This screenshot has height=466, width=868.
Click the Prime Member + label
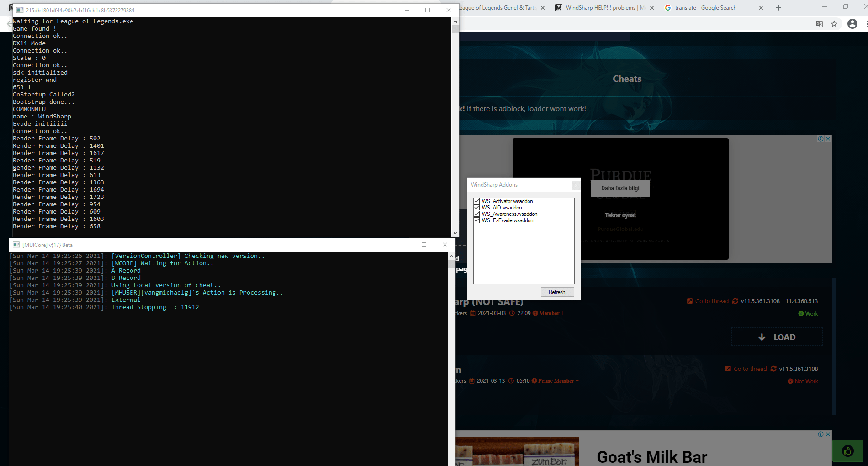(x=558, y=381)
